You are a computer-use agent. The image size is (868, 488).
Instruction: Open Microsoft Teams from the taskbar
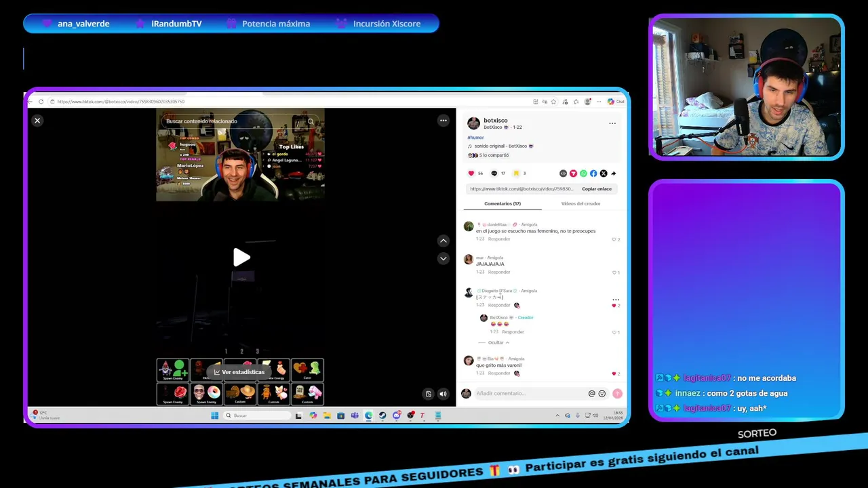tap(355, 415)
